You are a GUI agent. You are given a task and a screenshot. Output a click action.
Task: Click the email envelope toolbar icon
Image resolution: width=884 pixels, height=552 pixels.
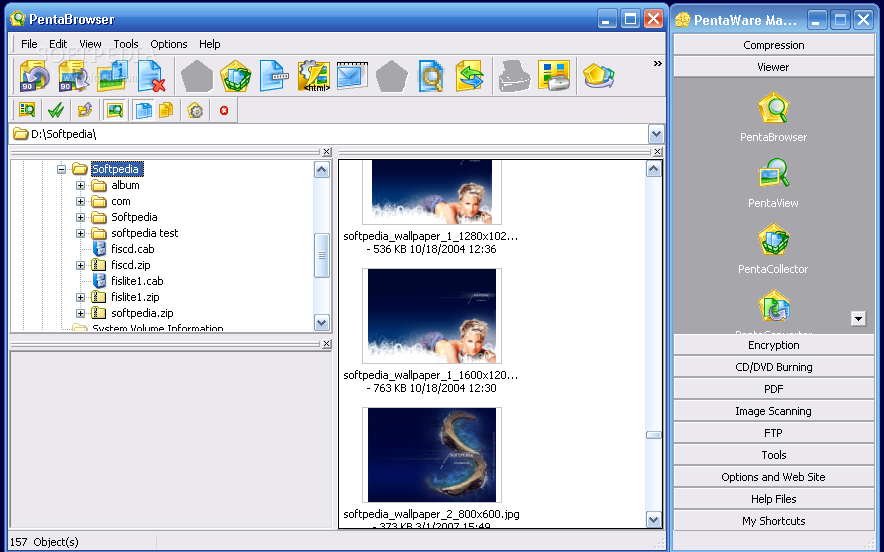point(352,76)
